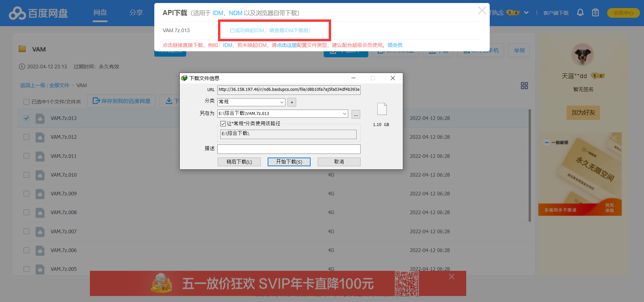The height and width of the screenshot is (302, 644).
Task: Uncheck the VAM.7z.013 checkbox
Action: [26, 118]
